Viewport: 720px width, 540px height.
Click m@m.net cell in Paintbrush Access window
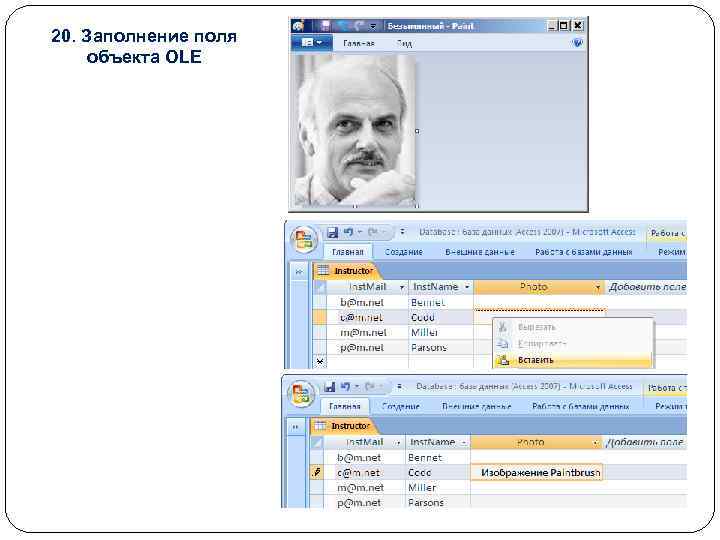365,487
